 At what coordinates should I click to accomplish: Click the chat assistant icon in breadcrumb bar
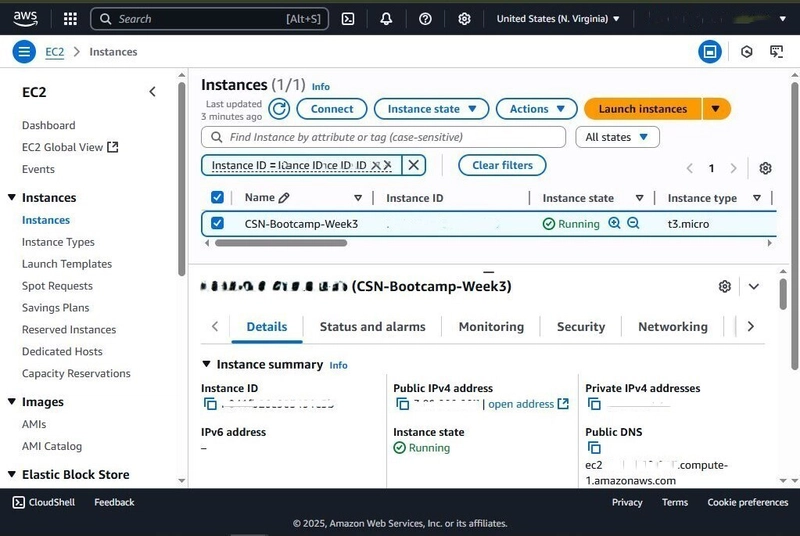click(x=777, y=52)
